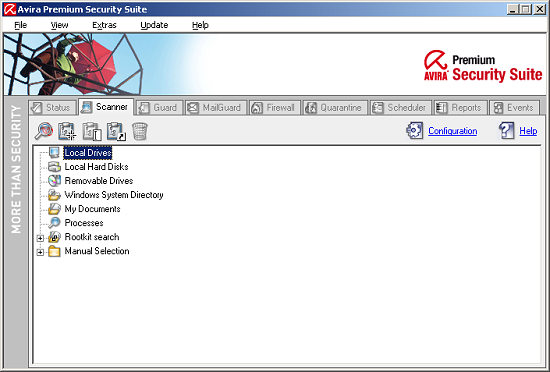Click the Rootkit search icon
Screen dimensions: 550x372
pyautogui.click(x=54, y=237)
